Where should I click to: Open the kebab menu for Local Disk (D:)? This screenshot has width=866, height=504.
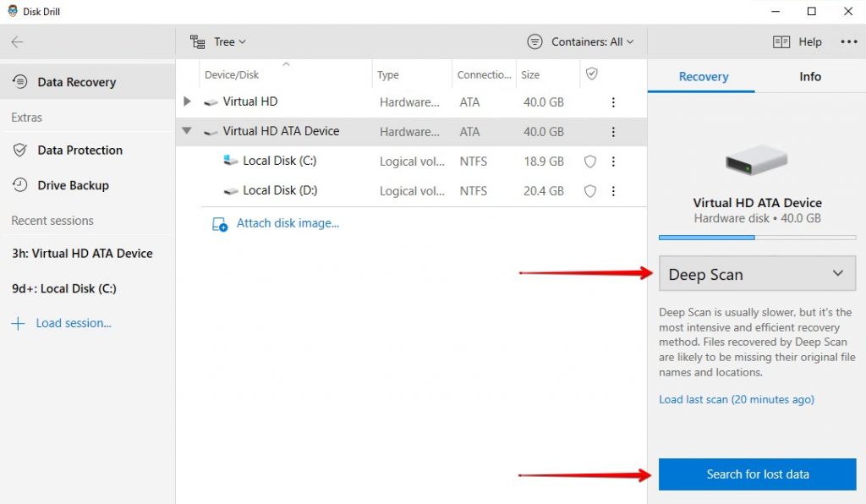coord(613,190)
